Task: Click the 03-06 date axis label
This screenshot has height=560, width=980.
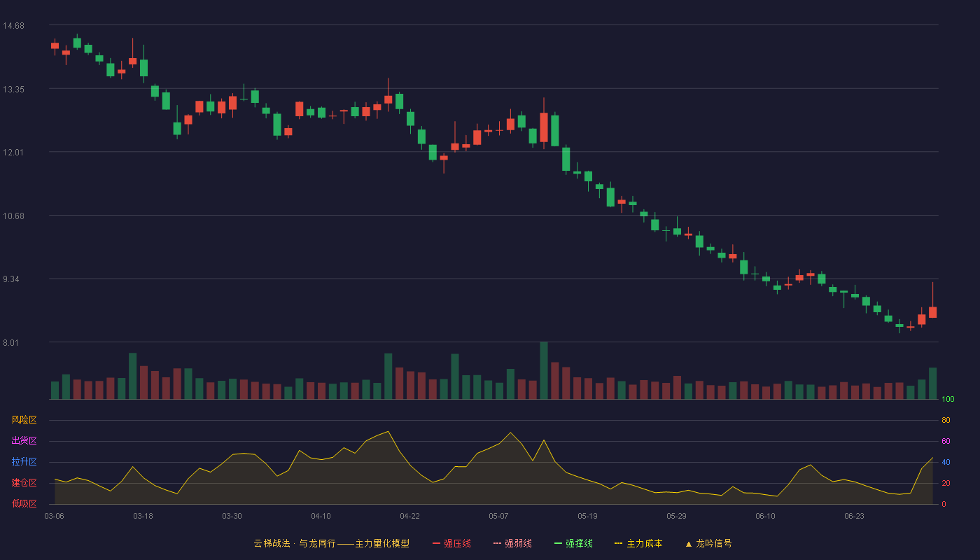Action: click(x=54, y=516)
